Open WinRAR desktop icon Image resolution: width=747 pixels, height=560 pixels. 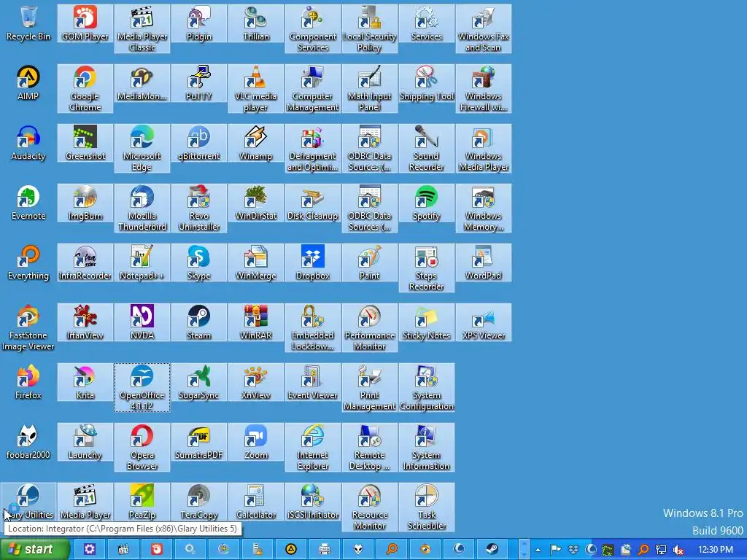click(256, 322)
